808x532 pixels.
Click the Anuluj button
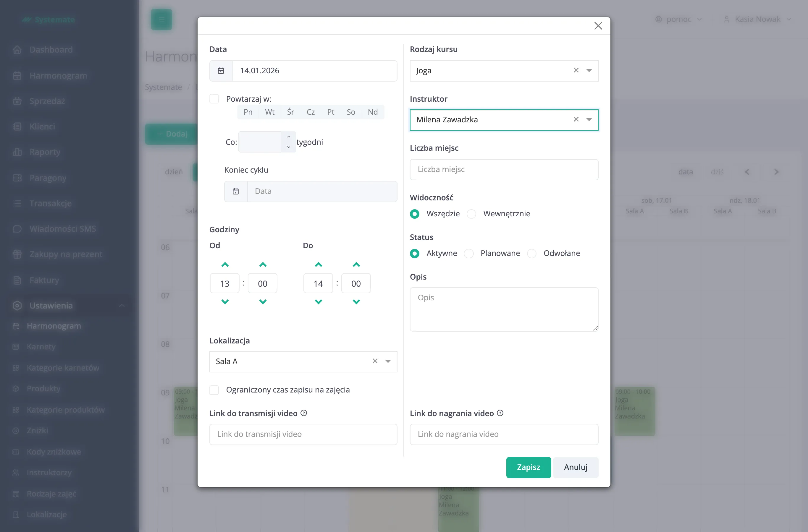point(576,467)
